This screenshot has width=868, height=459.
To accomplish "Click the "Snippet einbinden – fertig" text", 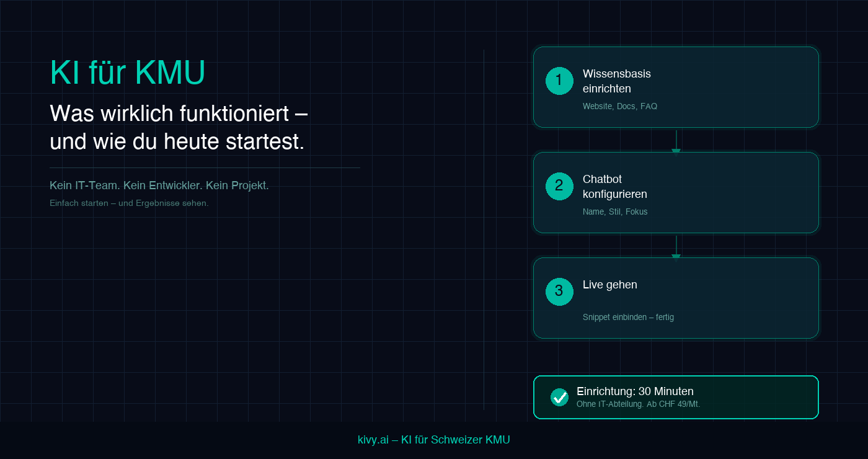I will pyautogui.click(x=627, y=318).
